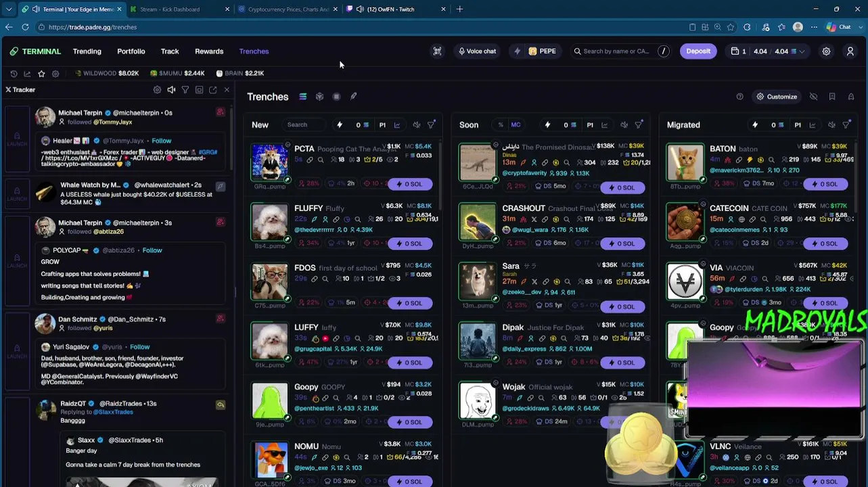Click the scan icon left of Voice chat
This screenshot has height=487, width=868.
437,51
